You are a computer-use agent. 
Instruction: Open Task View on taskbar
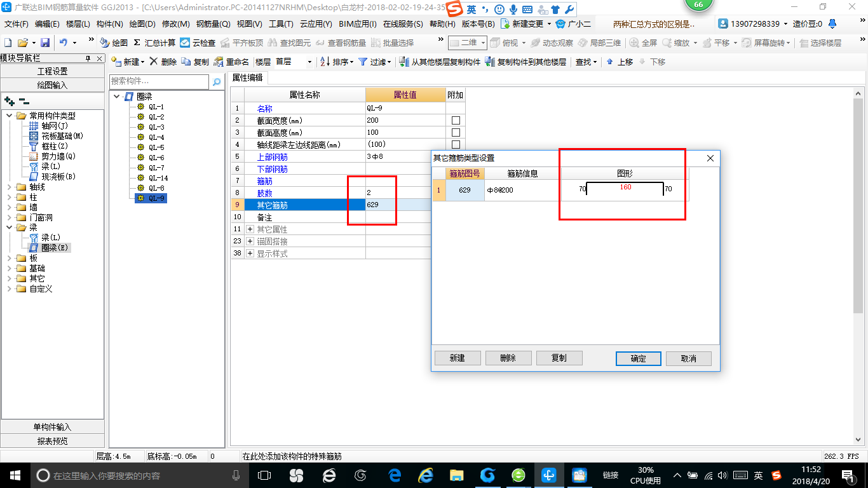[264, 475]
